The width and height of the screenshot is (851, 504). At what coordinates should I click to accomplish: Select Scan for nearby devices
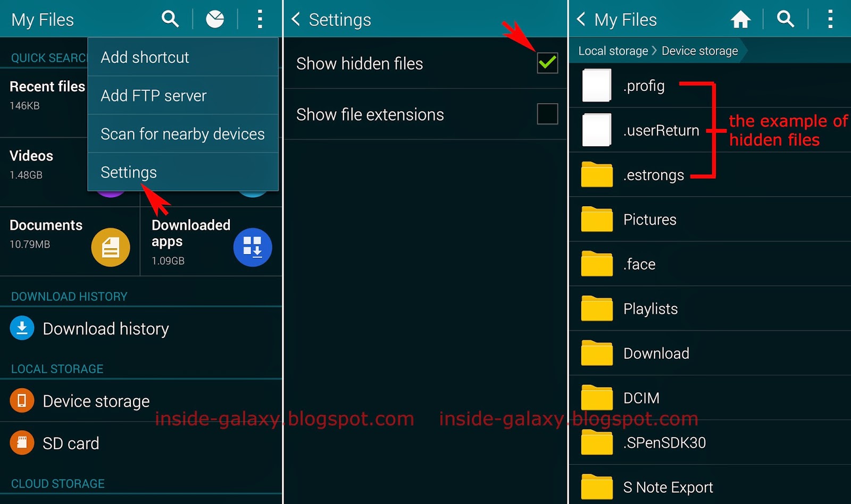[x=183, y=134]
